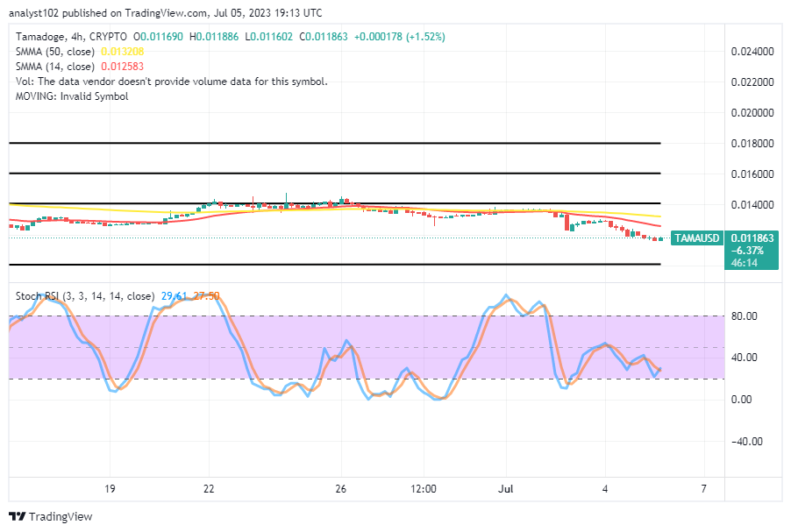
Task: Click the 0.016000 price axis label
Action: click(752, 174)
